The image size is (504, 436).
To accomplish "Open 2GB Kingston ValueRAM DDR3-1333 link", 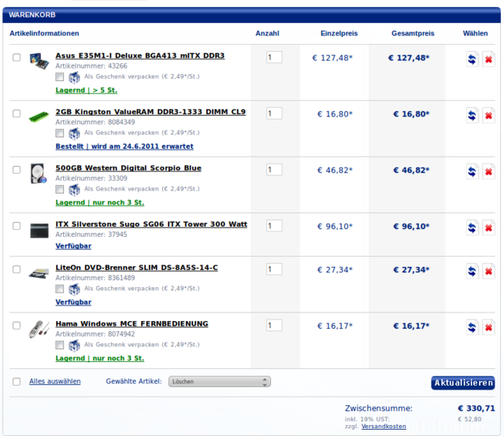I will tap(150, 112).
